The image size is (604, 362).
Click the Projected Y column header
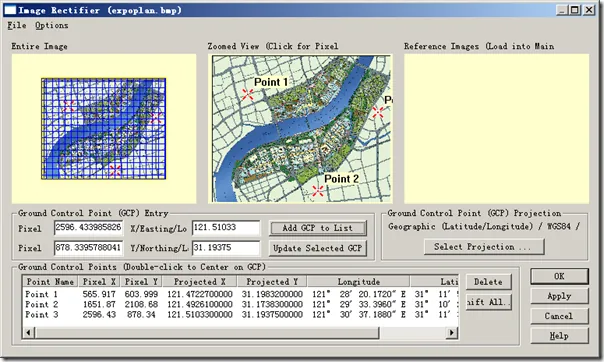click(x=272, y=282)
